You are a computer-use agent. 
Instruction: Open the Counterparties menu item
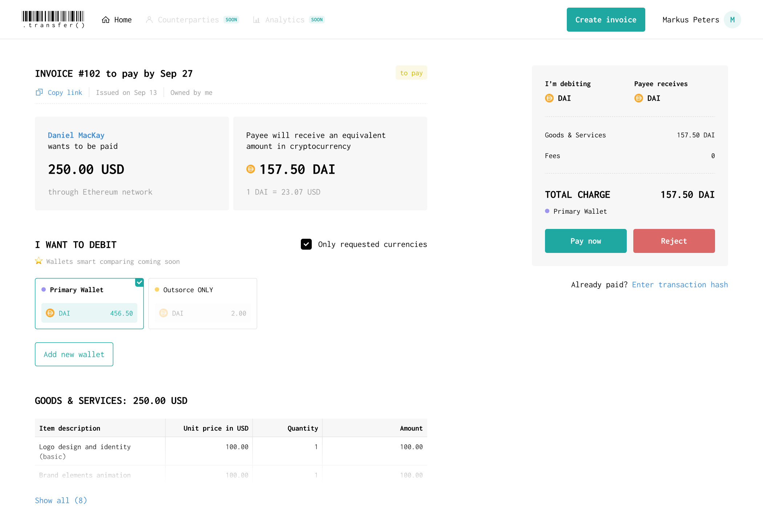tap(188, 20)
